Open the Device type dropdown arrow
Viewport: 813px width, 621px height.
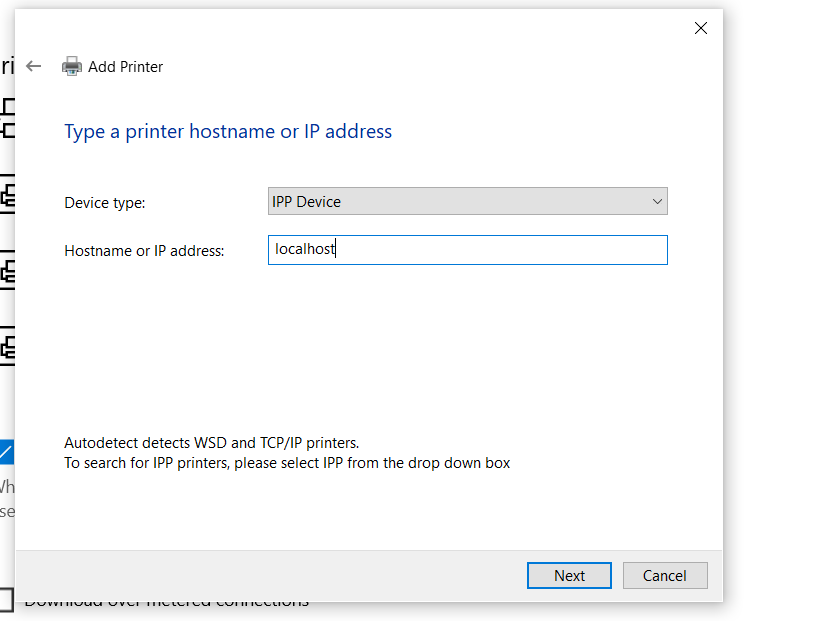coord(657,201)
